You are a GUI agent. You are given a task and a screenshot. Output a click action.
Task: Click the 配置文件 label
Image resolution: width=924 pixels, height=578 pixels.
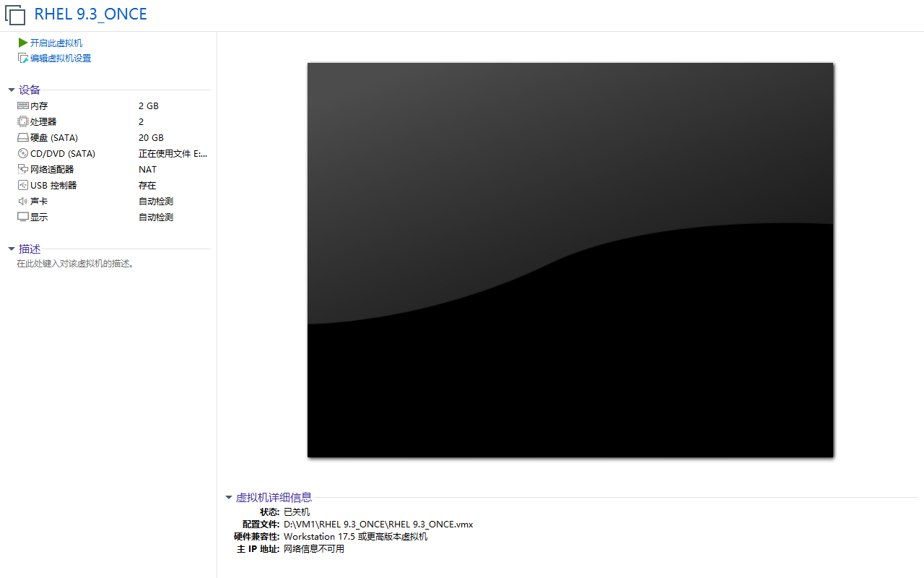(x=261, y=524)
